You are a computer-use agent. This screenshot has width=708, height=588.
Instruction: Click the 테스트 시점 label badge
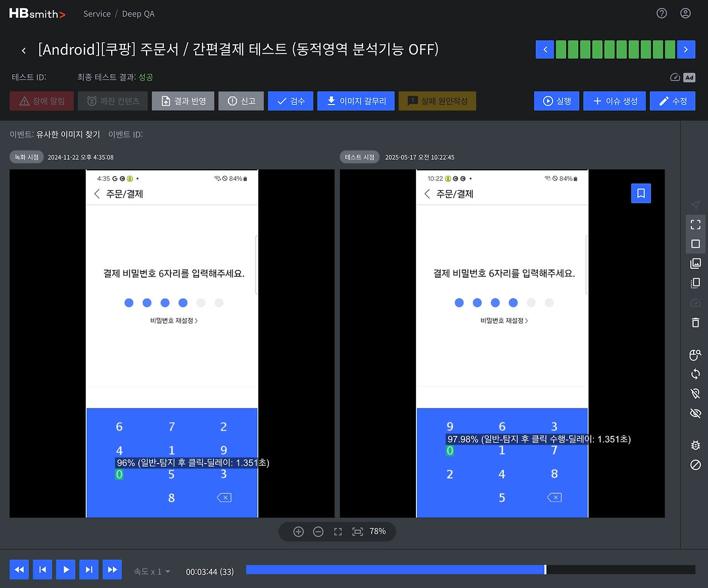360,157
